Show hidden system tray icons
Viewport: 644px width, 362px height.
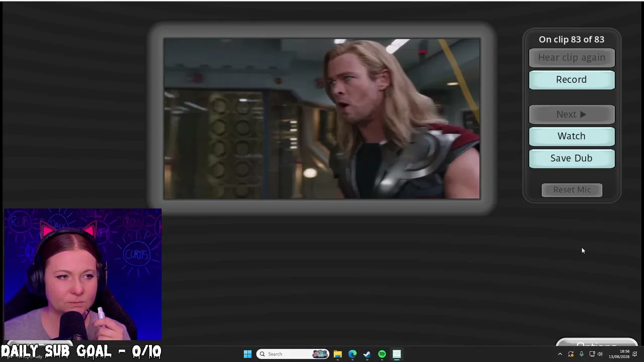(560, 354)
